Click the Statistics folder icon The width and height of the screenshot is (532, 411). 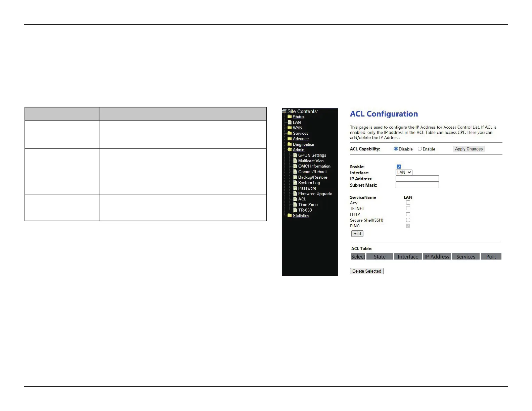point(290,216)
